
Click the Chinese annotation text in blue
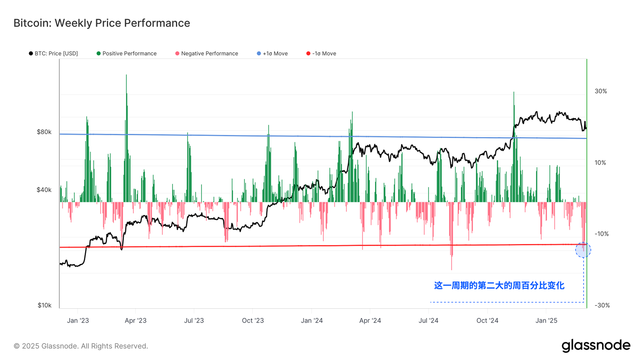click(499, 285)
